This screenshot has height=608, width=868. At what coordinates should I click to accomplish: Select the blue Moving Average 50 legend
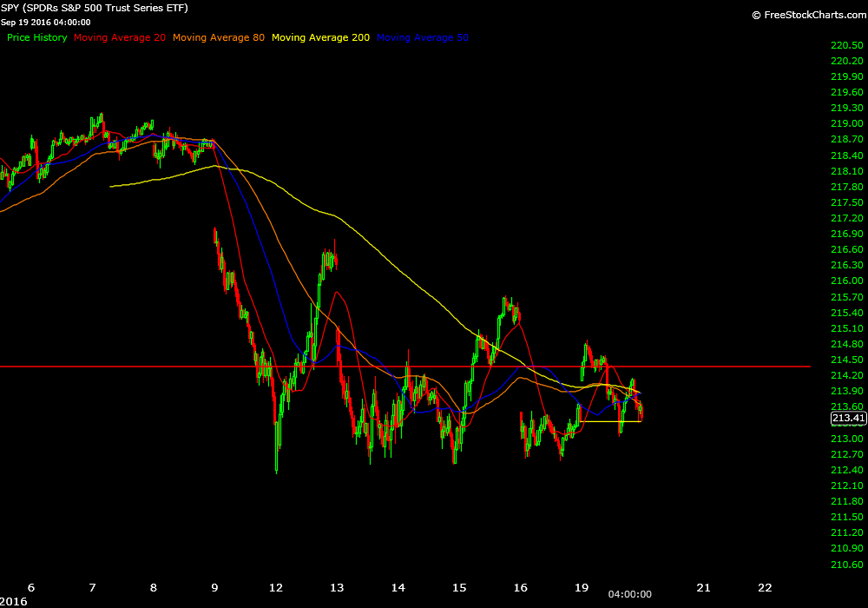(423, 38)
